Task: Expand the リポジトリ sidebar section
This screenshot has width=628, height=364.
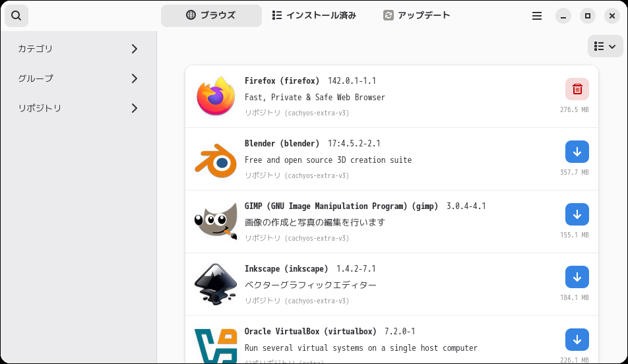Action: (78, 108)
